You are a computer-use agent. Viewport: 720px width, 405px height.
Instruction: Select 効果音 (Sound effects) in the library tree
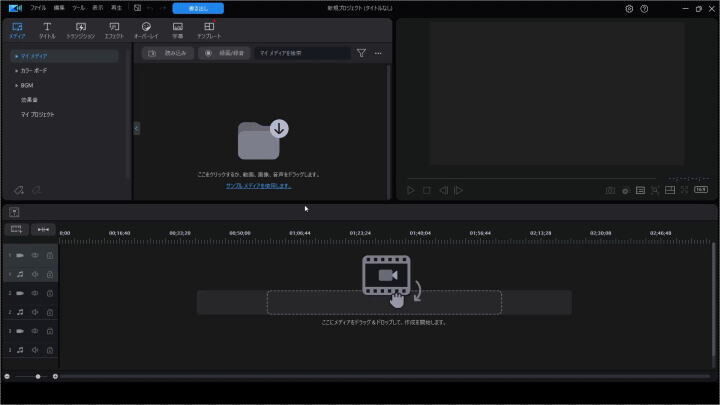29,100
